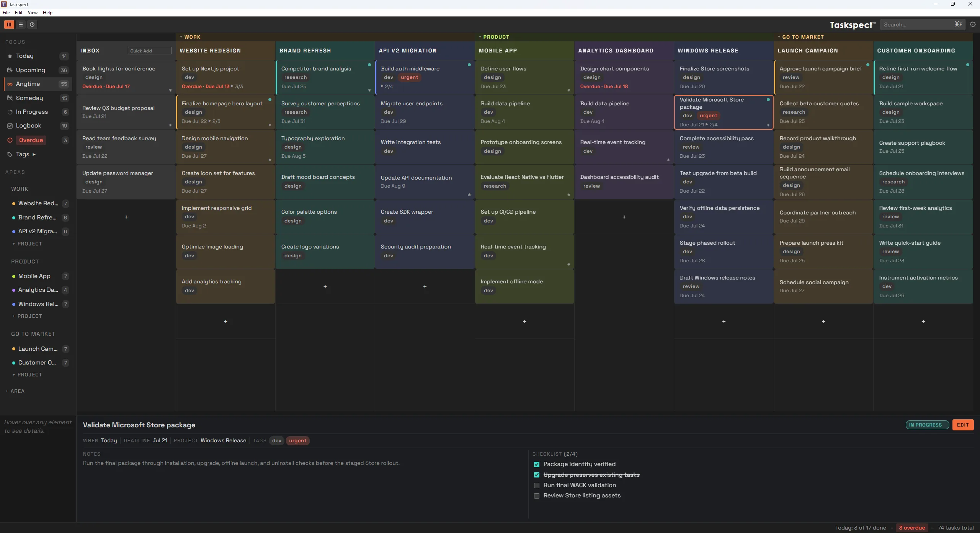This screenshot has height=533, width=980.
Task: Open settings gear next to search
Action: tap(973, 25)
